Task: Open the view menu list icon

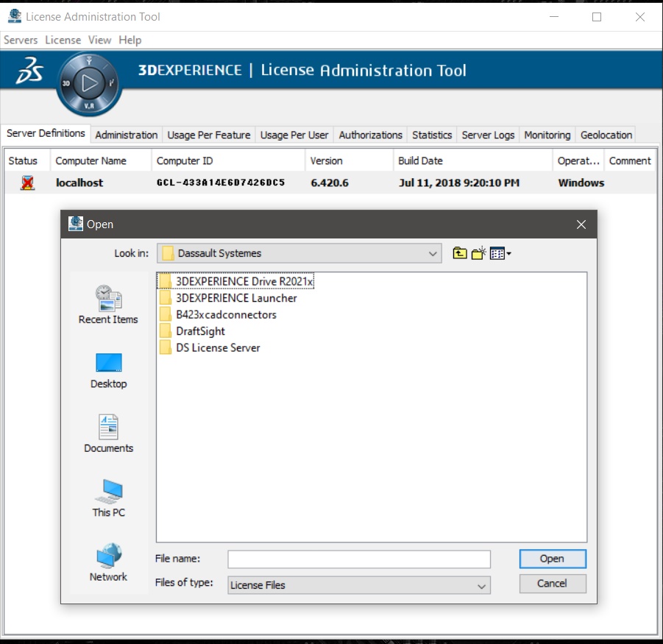Action: (x=500, y=253)
